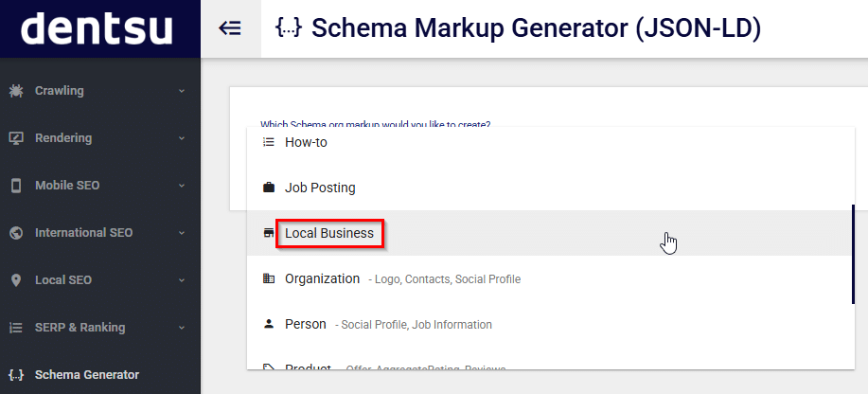This screenshot has height=394, width=868.
Task: Select Schema Generator in the sidebar
Action: (100, 375)
